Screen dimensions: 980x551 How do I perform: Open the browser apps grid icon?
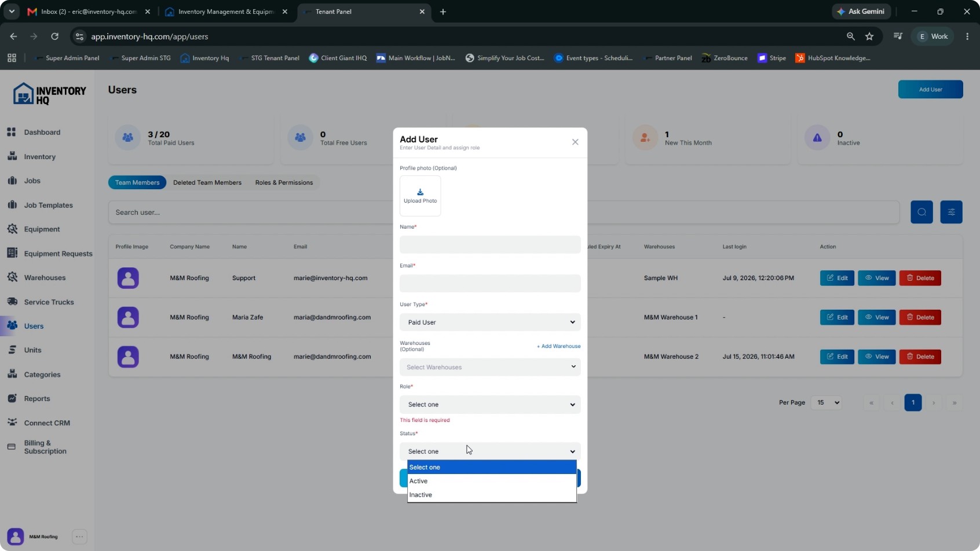12,58
